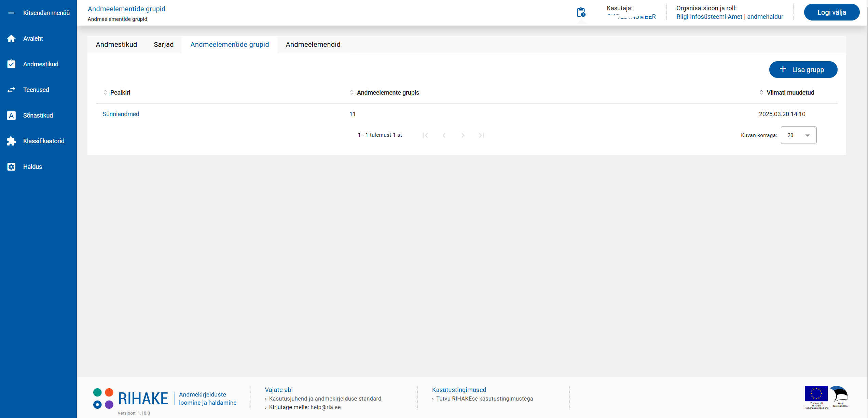Open Organisatsioon ja roll selector
This screenshot has height=418, width=868.
click(x=729, y=17)
